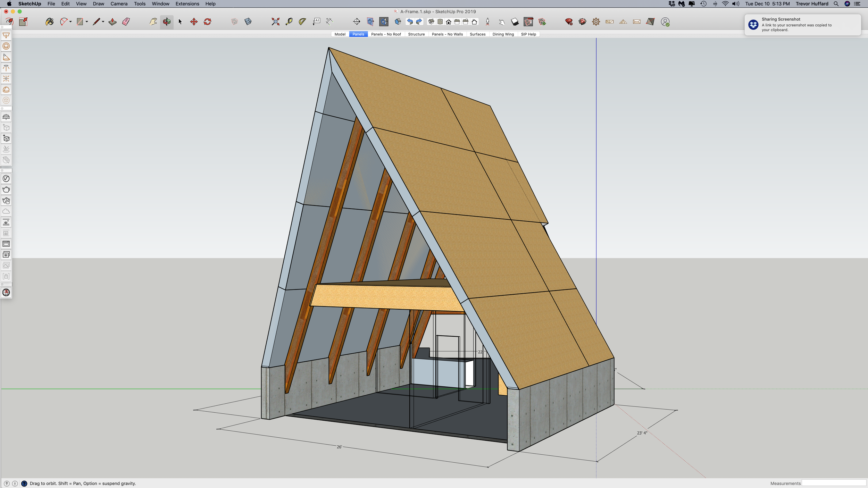Viewport: 868px width, 488px height.
Task: Toggle Display Section Planes button
Action: [370, 22]
